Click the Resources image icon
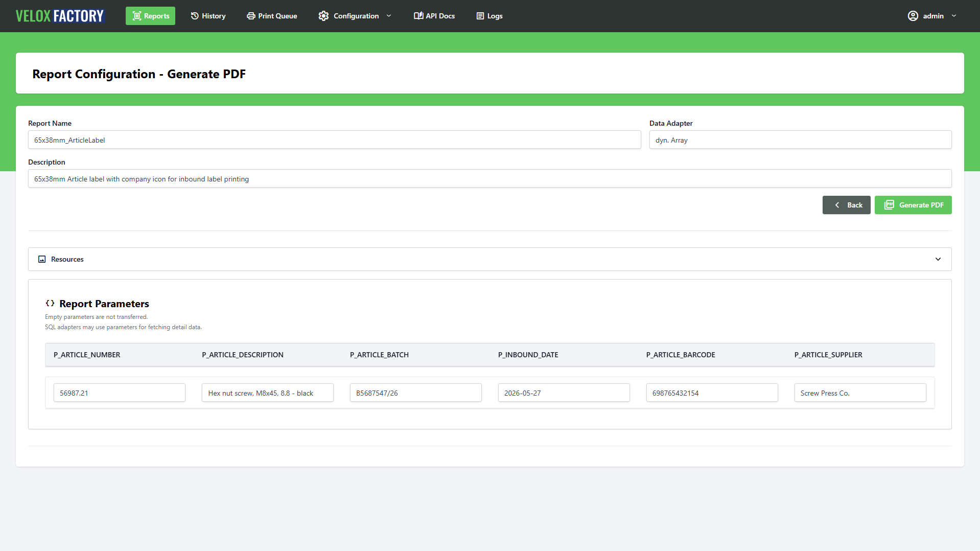980x551 pixels. [42, 259]
